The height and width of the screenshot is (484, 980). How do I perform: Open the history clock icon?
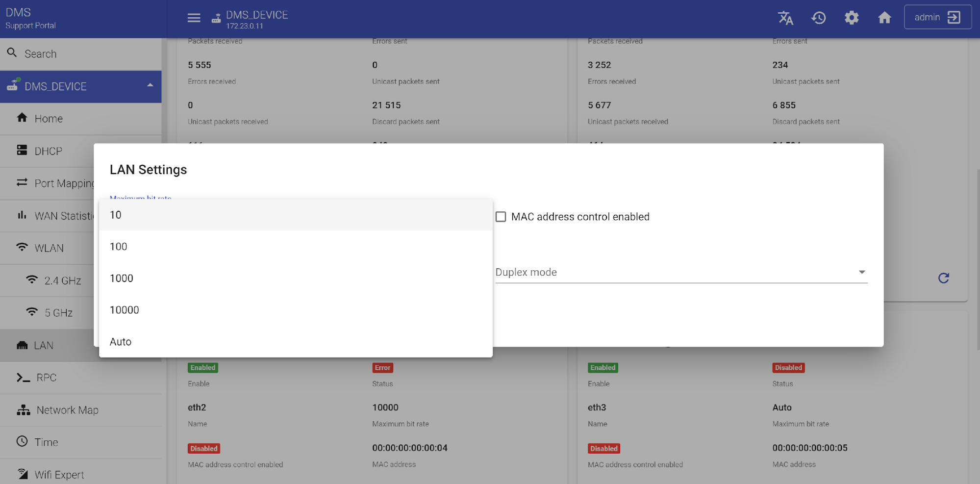pyautogui.click(x=819, y=18)
